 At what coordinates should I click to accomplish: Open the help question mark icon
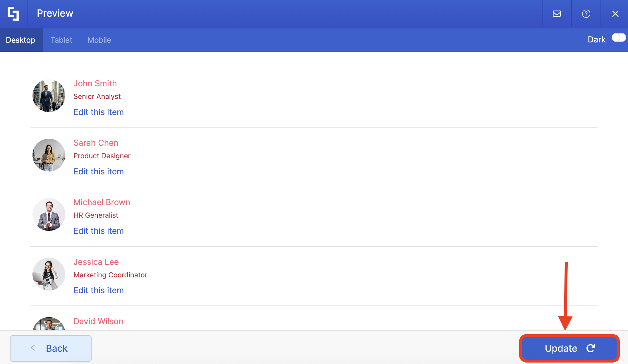[x=586, y=14]
